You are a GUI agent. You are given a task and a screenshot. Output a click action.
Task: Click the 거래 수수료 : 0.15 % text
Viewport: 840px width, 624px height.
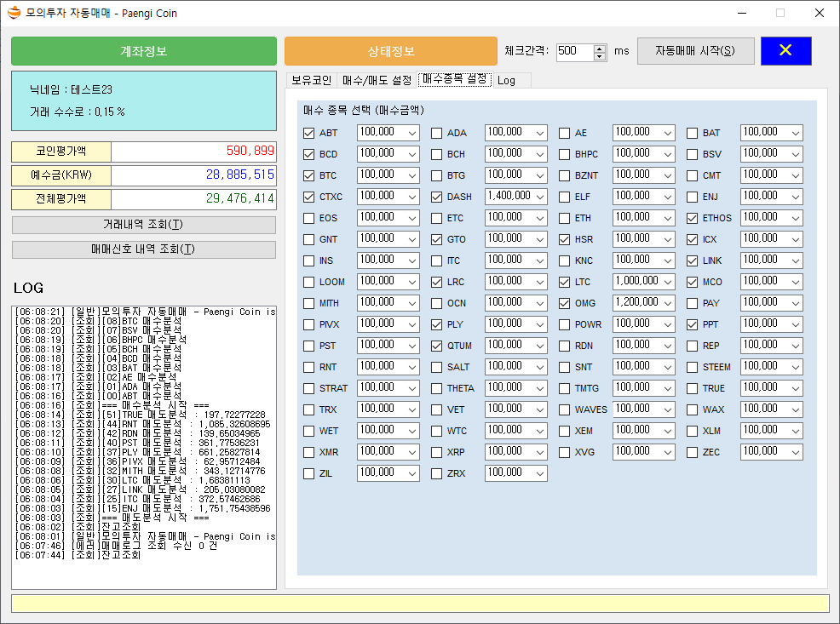coord(78,112)
